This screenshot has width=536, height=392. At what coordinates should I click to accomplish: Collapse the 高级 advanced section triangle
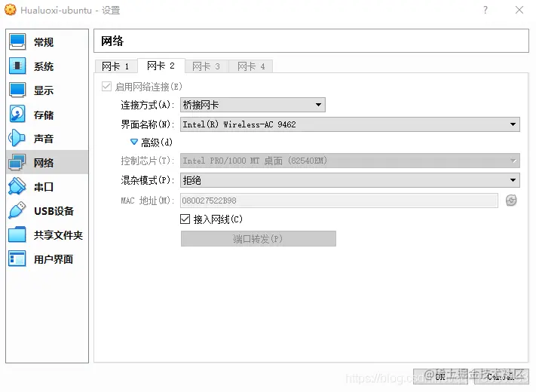134,142
